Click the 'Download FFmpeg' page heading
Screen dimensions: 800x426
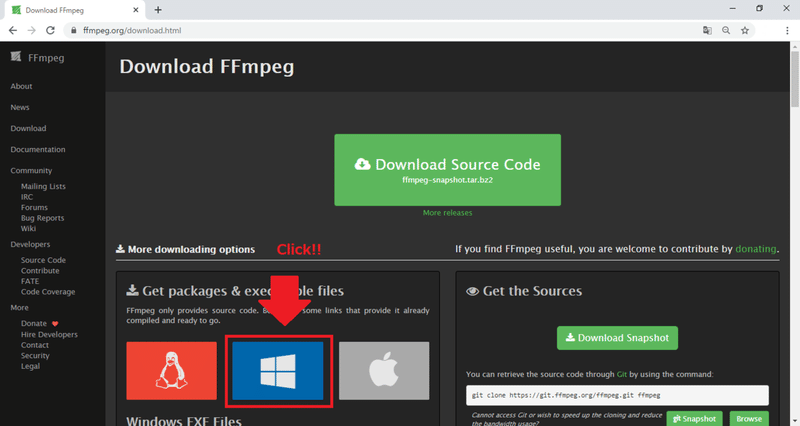click(207, 67)
